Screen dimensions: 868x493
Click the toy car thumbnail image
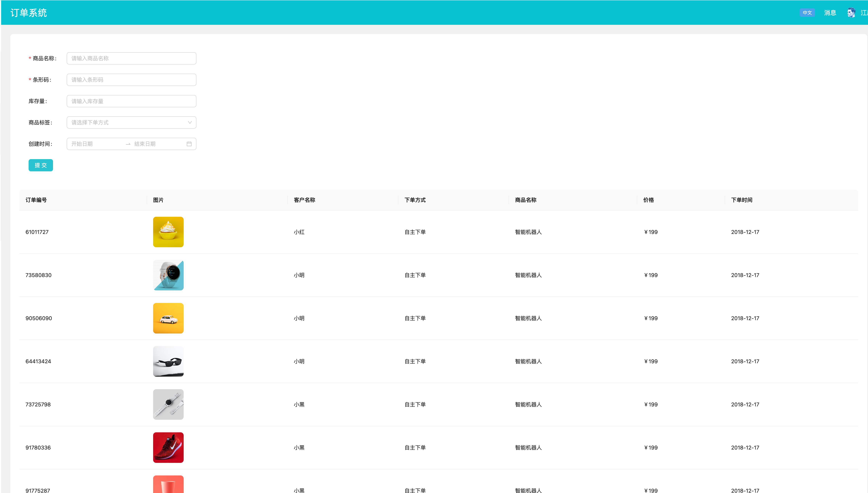pyautogui.click(x=168, y=318)
